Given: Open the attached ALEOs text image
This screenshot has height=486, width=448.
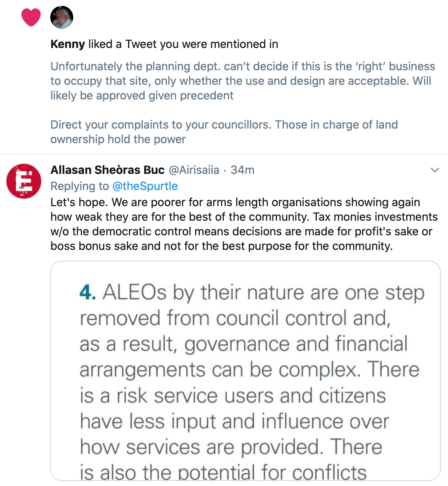Looking at the screenshot, I should [x=245, y=371].
